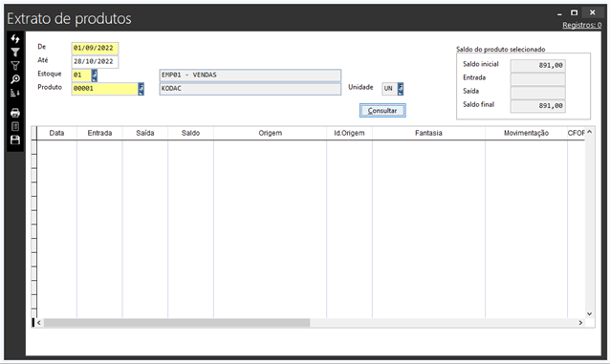The image size is (610, 364).
Task: Open the Estoque lookup button
Action: [95, 75]
